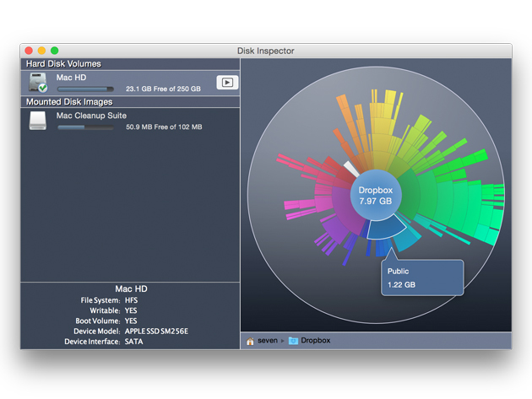Click the Mounted Disk Images header
The width and height of the screenshot is (532, 399).
(x=69, y=102)
